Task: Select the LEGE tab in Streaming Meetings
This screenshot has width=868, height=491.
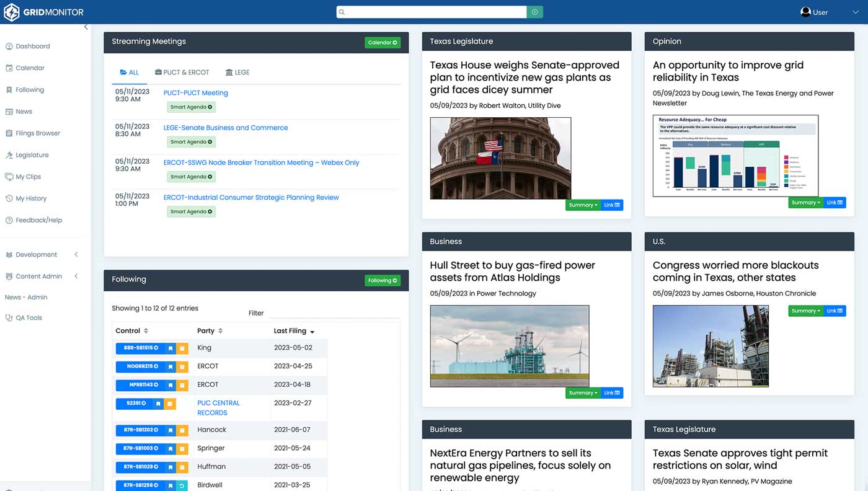Action: pos(237,72)
